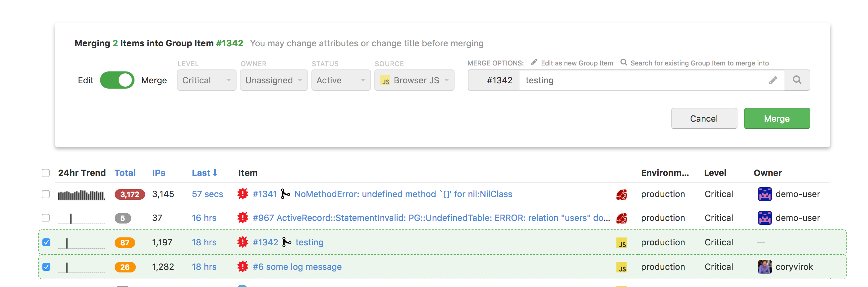Sort by the Last column header

tap(204, 173)
